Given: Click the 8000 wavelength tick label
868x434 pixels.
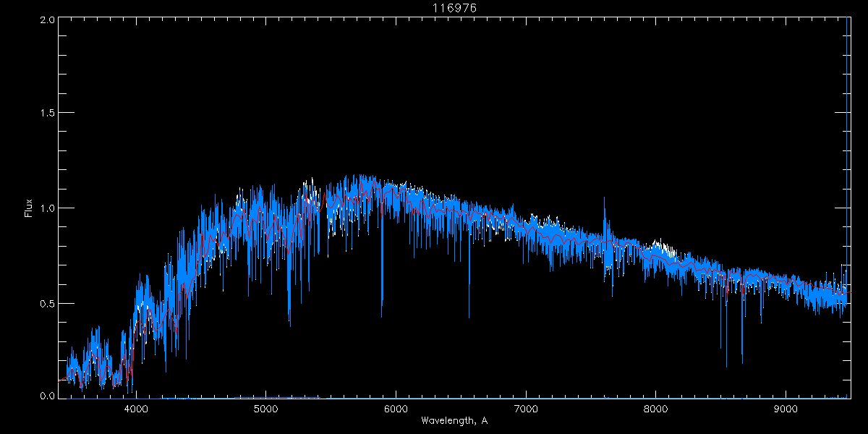Looking at the screenshot, I should [656, 408].
